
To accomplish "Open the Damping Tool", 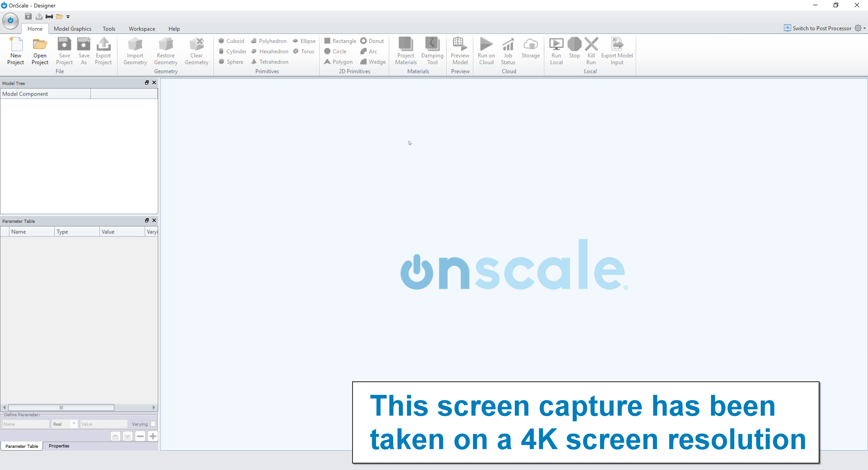I will [x=432, y=51].
